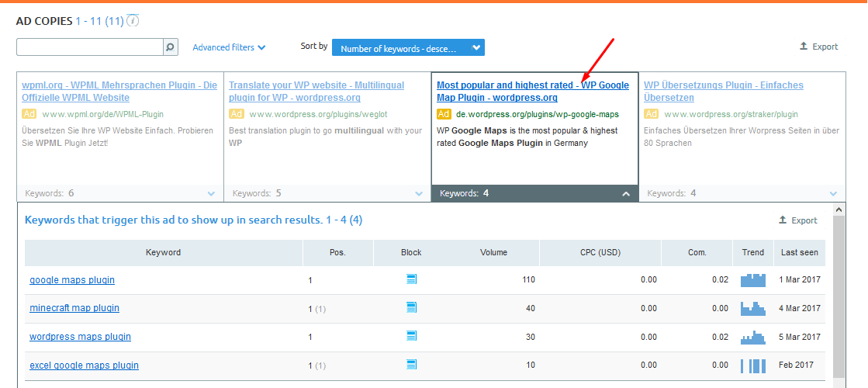Sort table by Volume column header
Screen dimensions: 868x388
click(x=494, y=252)
